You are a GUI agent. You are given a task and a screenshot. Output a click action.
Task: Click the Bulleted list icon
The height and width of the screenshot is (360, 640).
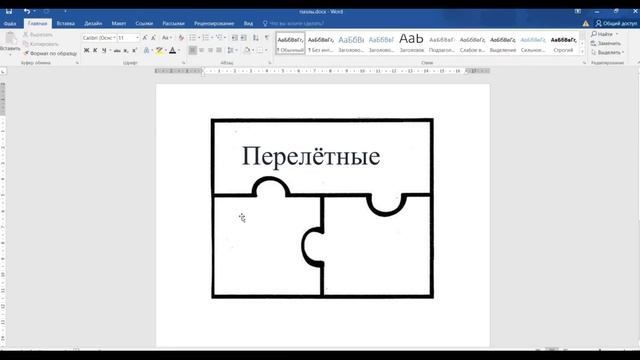(193, 38)
